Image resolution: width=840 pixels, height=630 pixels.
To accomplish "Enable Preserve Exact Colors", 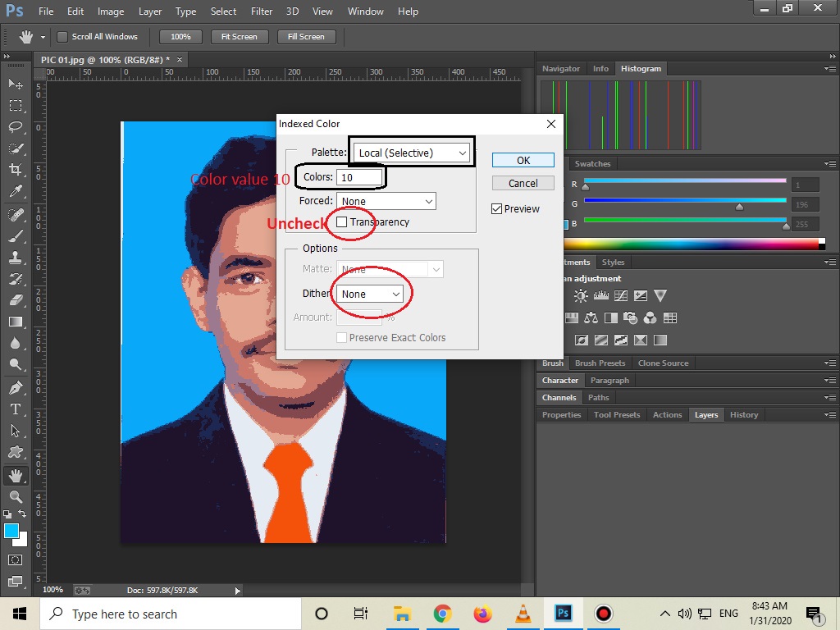I will click(341, 338).
